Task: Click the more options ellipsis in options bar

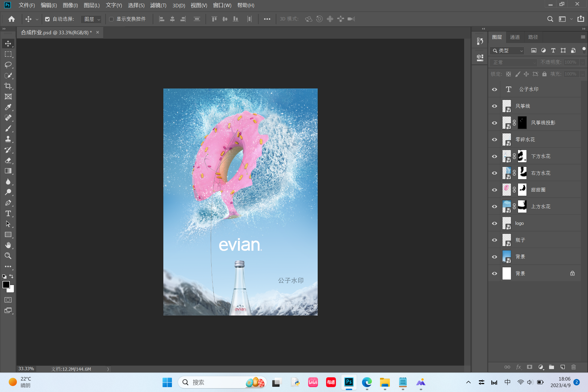Action: pyautogui.click(x=267, y=19)
